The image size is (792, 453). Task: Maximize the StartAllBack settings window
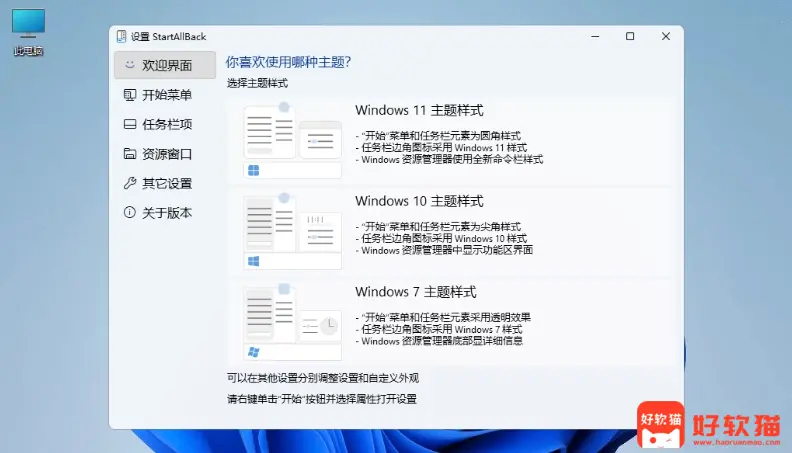pyautogui.click(x=630, y=36)
